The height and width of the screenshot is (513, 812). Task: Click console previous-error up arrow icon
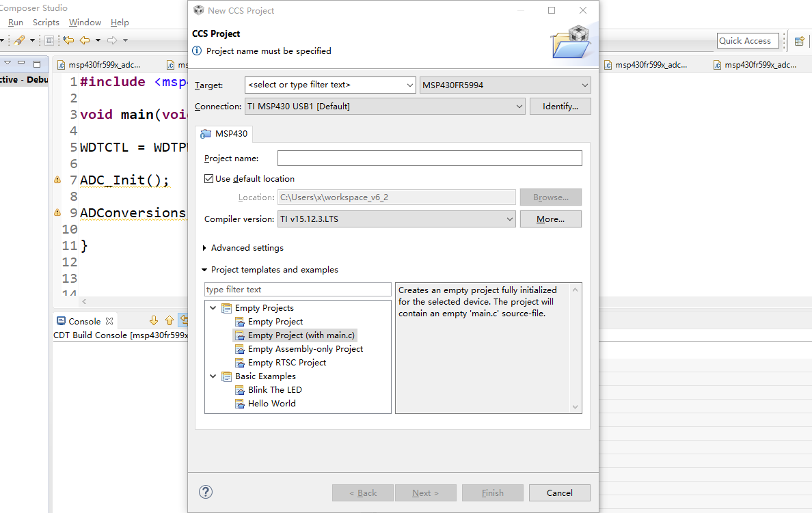coord(170,321)
